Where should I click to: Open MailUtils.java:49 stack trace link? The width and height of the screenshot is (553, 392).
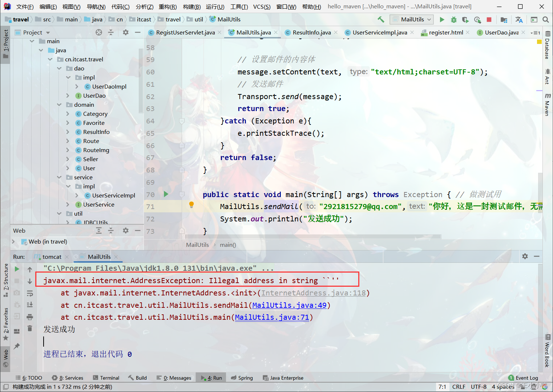pyautogui.click(x=289, y=305)
